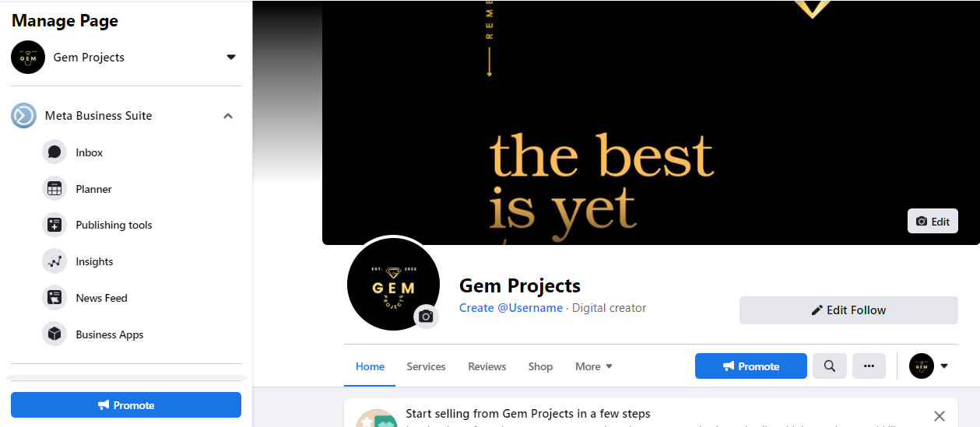
Task: Open the More tab dropdown
Action: click(594, 366)
